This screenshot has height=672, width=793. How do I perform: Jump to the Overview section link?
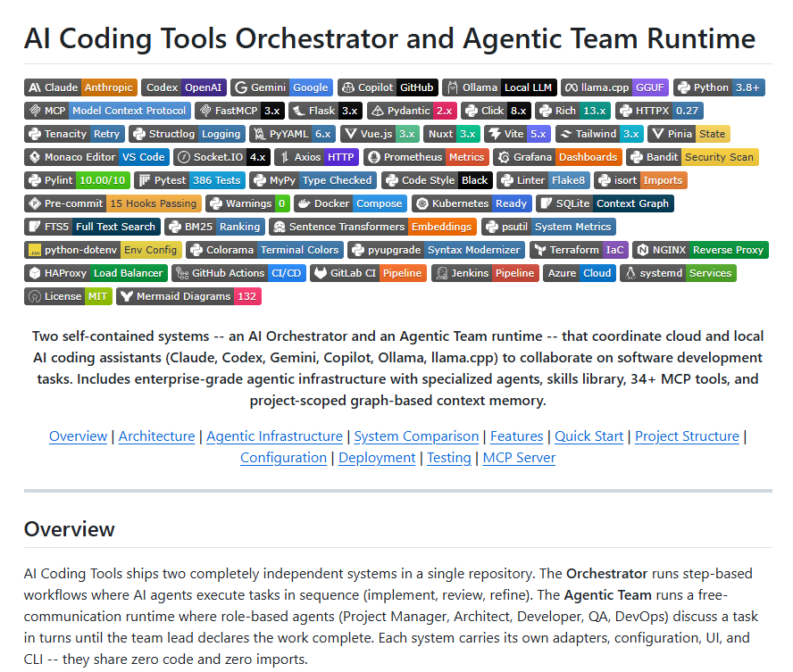tap(78, 436)
